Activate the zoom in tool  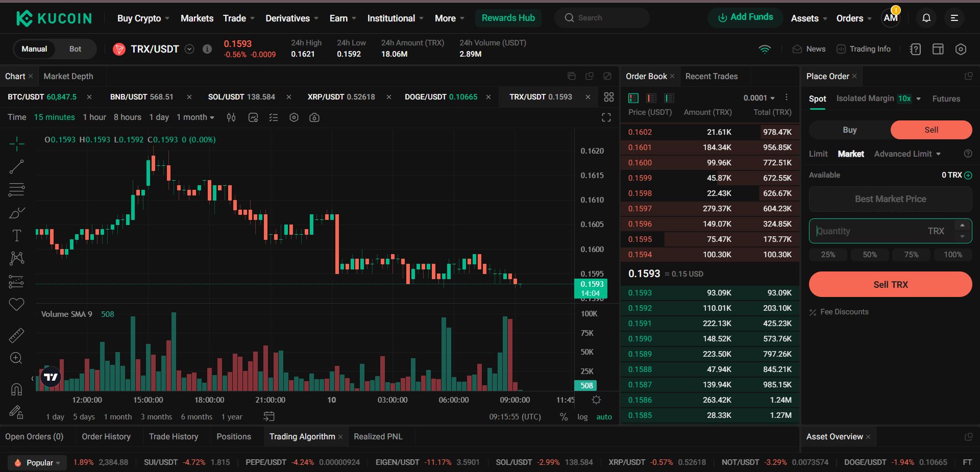pyautogui.click(x=16, y=358)
